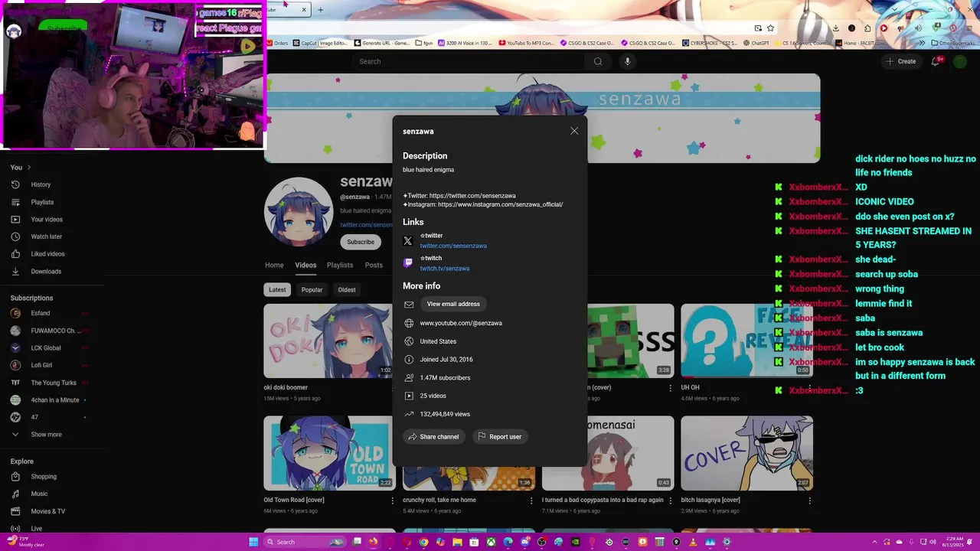
Task: Open Playlists in the left sidebar
Action: (42, 202)
